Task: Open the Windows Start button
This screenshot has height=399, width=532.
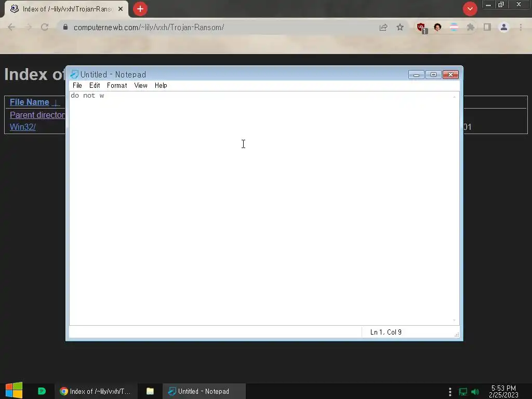Action: (x=14, y=391)
